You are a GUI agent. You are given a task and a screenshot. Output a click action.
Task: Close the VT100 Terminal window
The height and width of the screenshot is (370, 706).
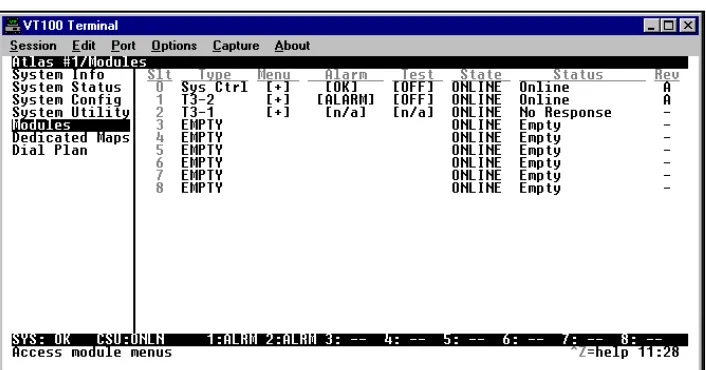[688, 26]
